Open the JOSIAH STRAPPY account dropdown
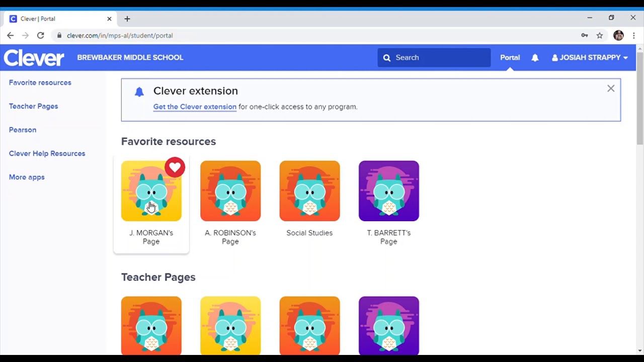The height and width of the screenshot is (362, 644). pos(590,58)
